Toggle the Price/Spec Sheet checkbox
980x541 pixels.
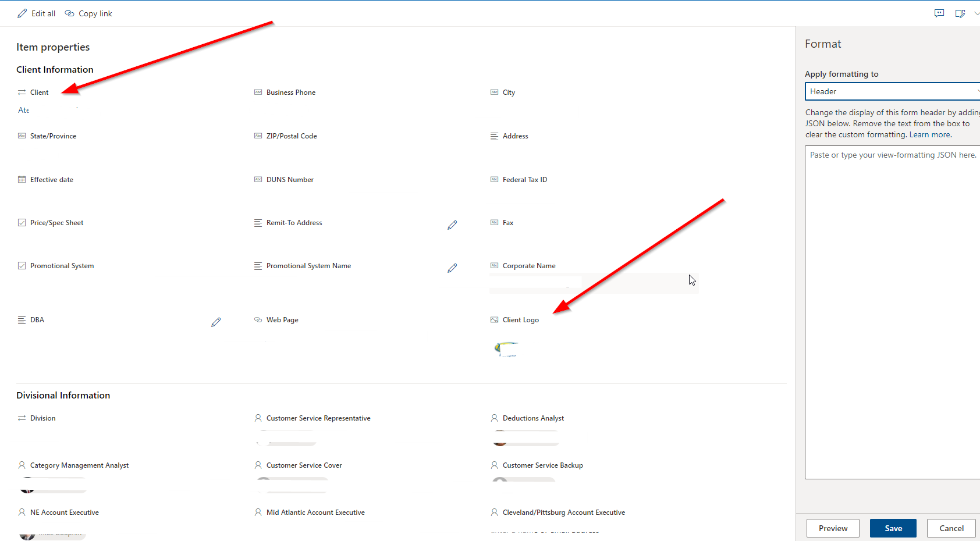point(22,222)
